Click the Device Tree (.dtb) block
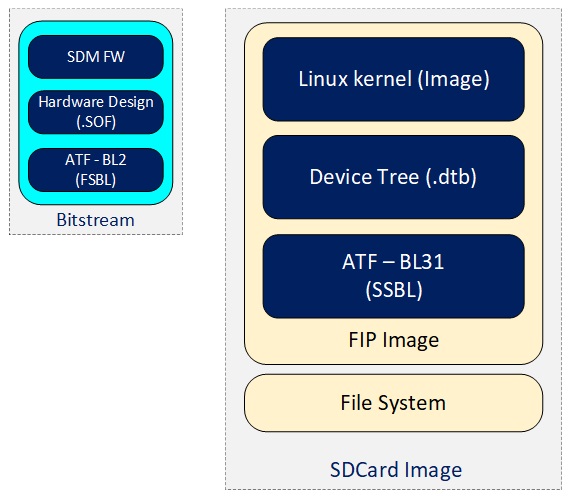 pos(394,177)
